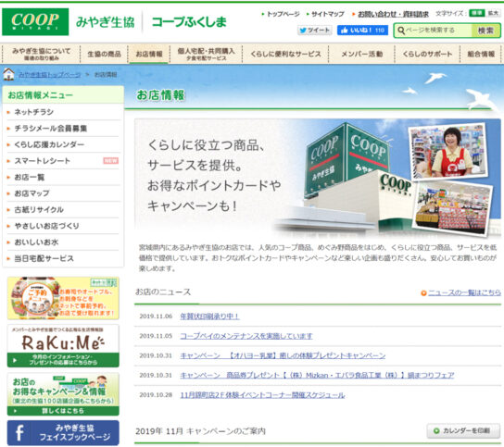The height and width of the screenshot is (447, 504).
Task: Open チラシメール会員募集 sidebar item
Action: tap(63, 128)
